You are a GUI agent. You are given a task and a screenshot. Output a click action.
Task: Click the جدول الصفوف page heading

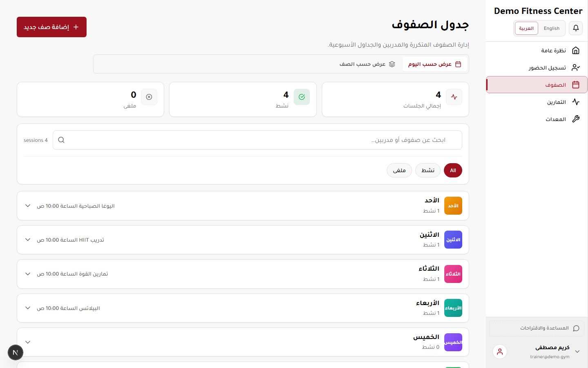coord(430,25)
